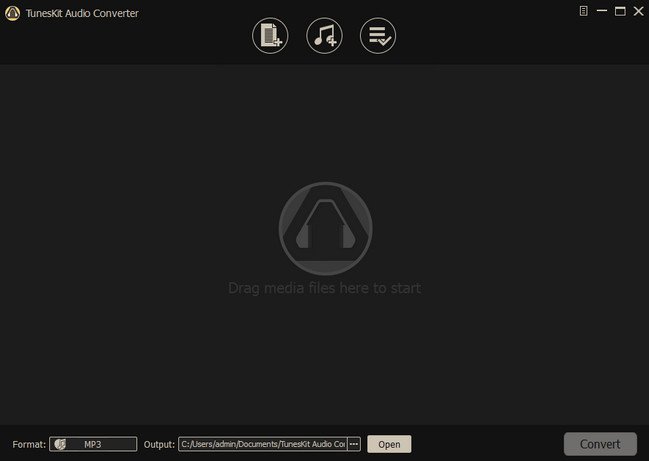
Task: Open the MP3 format selector
Action: click(x=93, y=444)
